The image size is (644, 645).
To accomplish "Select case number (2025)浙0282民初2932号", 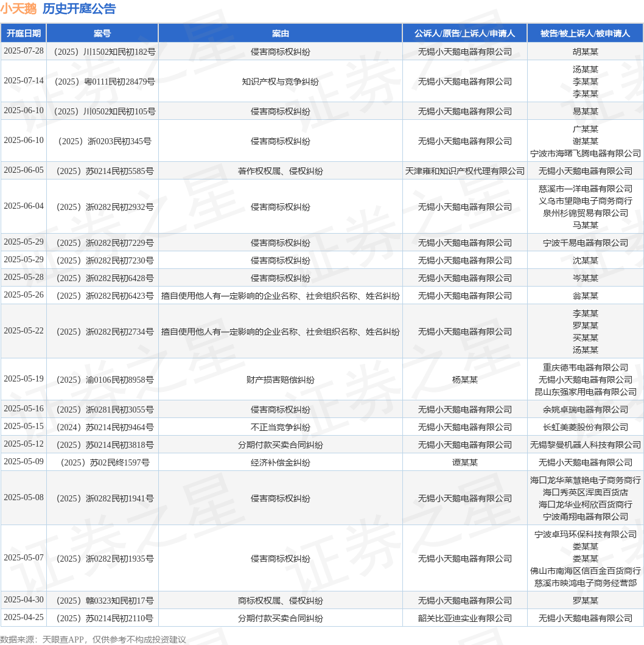I will 105,207.
